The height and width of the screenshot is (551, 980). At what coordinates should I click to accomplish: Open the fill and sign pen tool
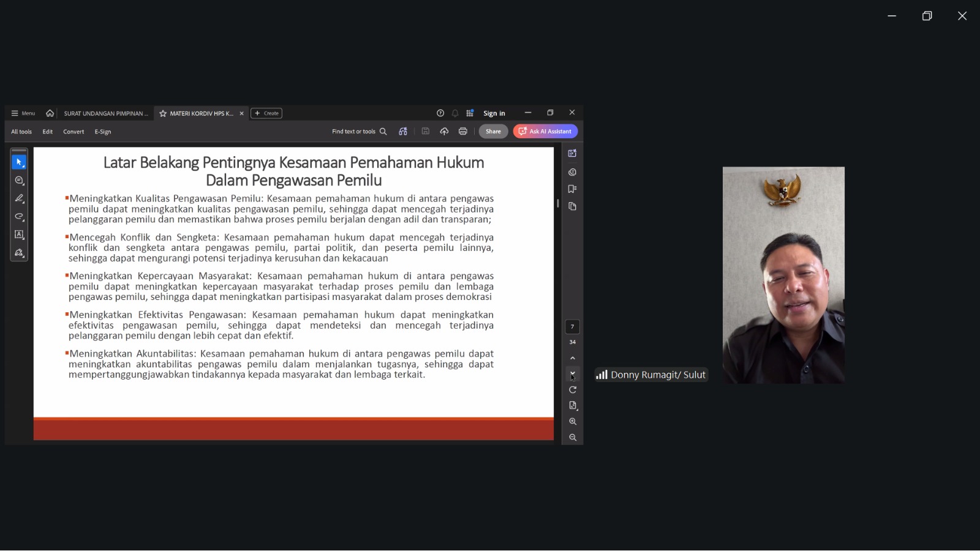[x=19, y=253]
